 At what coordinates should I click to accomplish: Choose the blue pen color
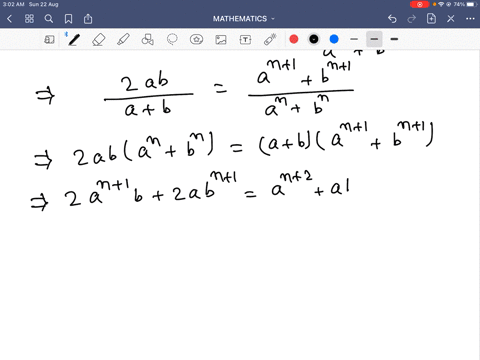[334, 39]
